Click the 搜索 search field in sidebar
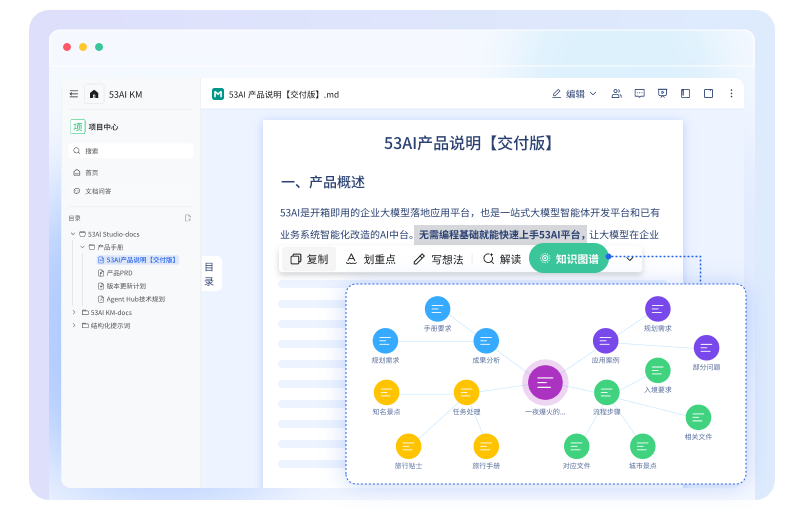Image resolution: width=805 pixels, height=520 pixels. pos(131,150)
